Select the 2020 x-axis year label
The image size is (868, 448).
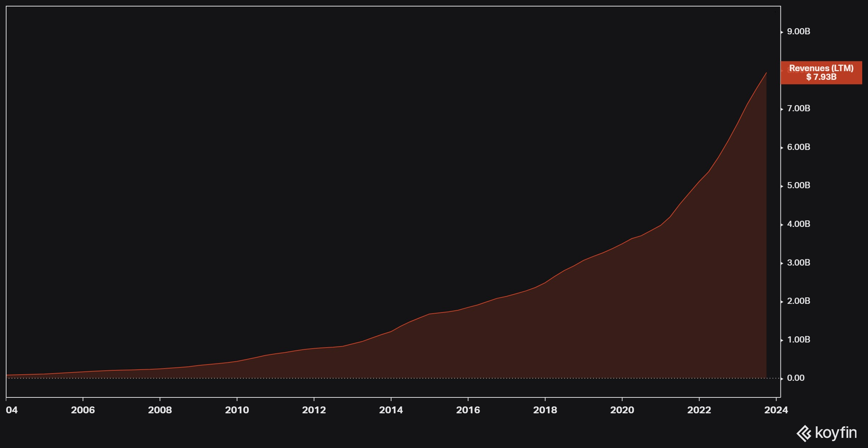coord(622,410)
